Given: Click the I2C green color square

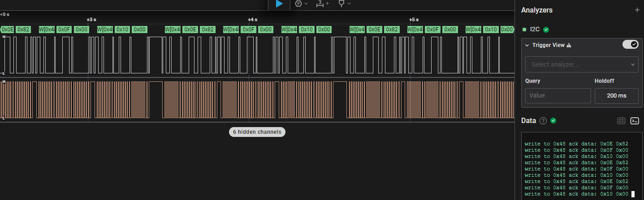Looking at the screenshot, I should 524,30.
